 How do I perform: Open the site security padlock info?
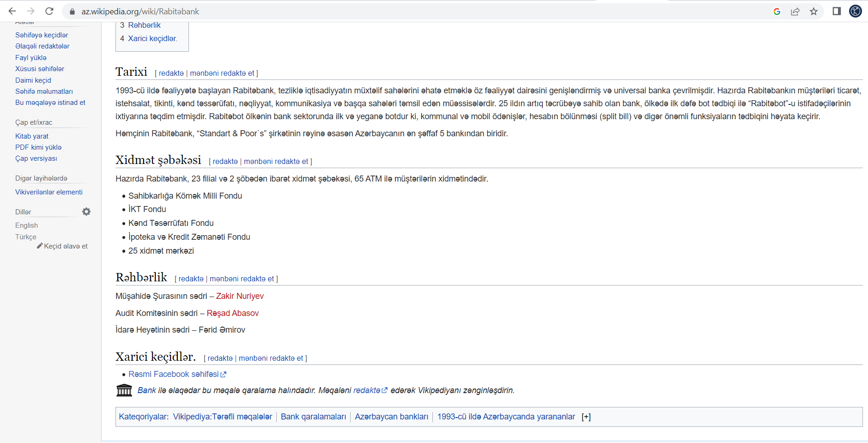click(x=72, y=12)
